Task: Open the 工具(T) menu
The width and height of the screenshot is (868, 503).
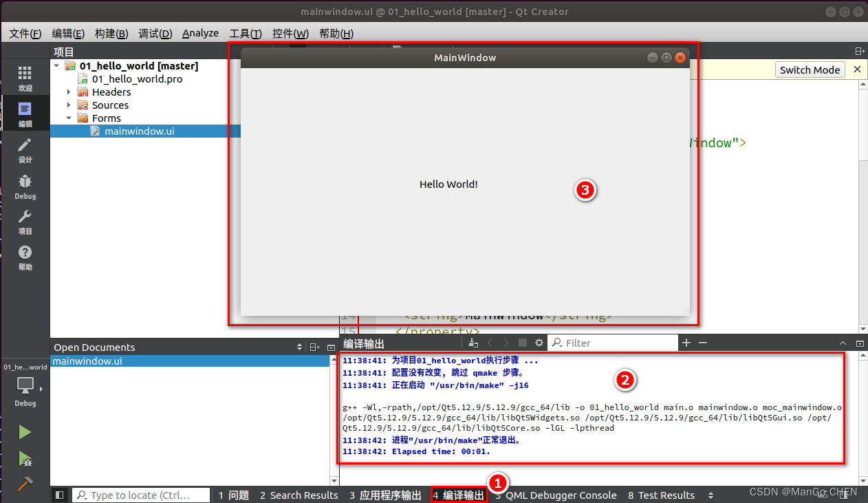Action: pyautogui.click(x=245, y=33)
